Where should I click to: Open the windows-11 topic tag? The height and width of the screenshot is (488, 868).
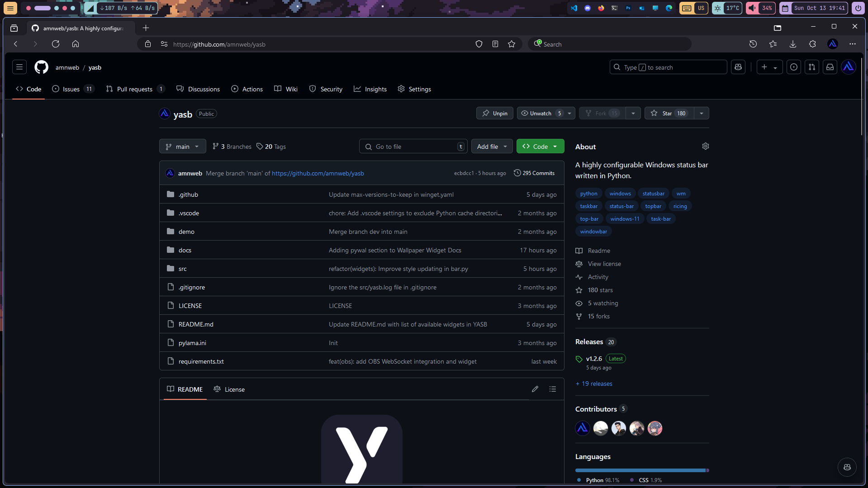(625, 219)
